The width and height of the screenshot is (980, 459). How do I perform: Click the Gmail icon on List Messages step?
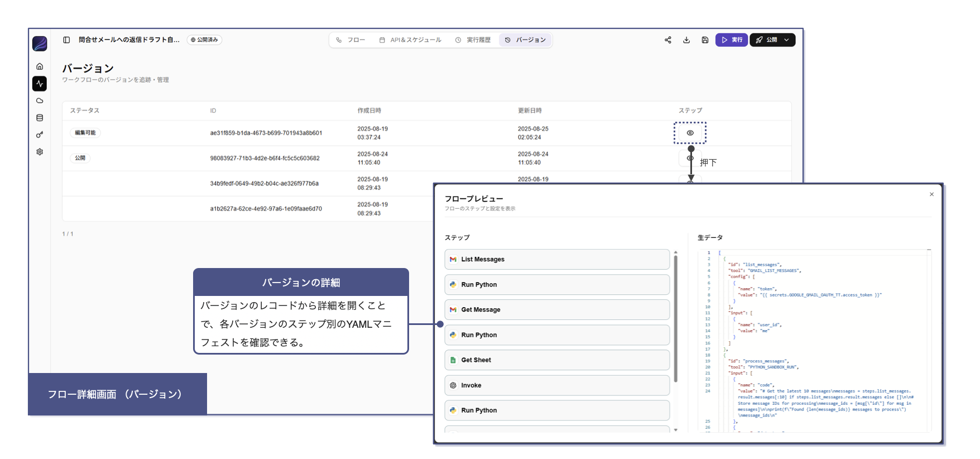[x=453, y=259]
